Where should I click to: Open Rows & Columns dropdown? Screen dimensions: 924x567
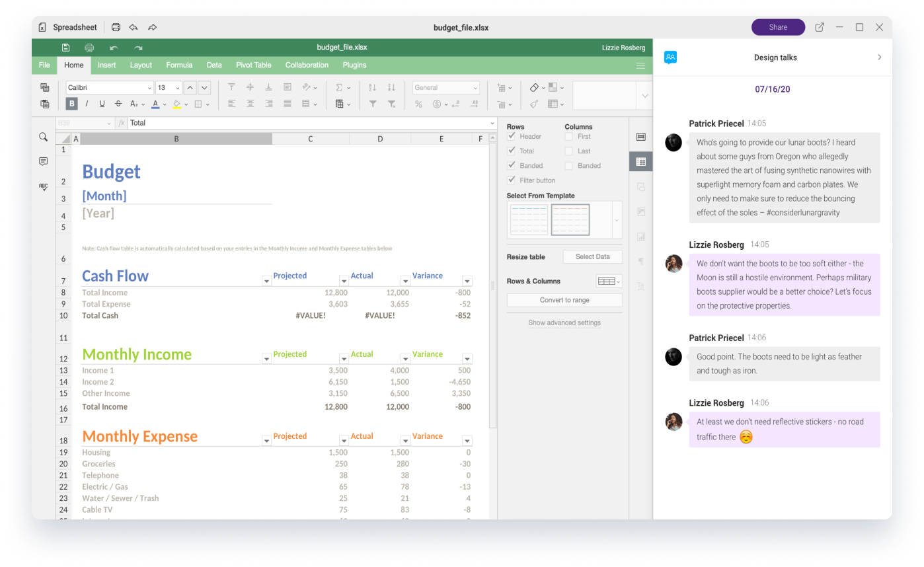pyautogui.click(x=609, y=282)
